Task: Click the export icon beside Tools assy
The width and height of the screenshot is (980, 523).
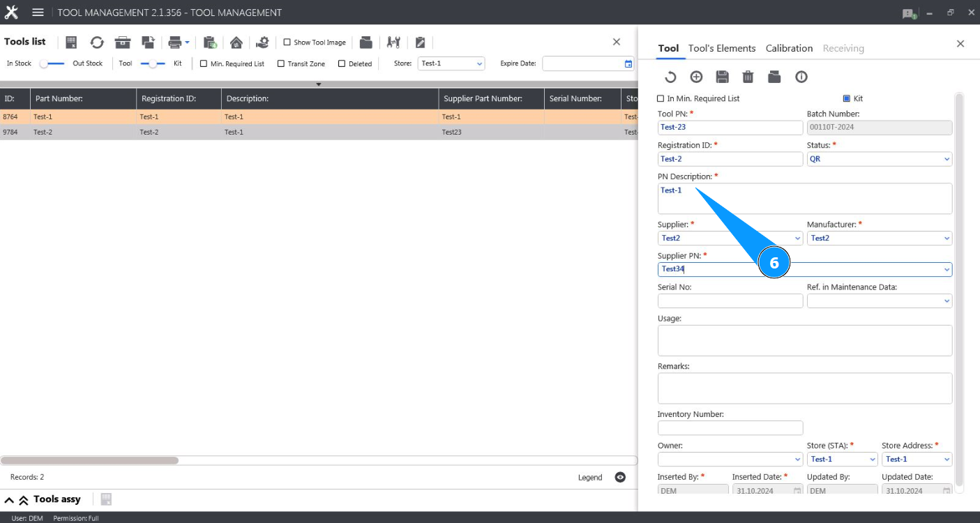Action: pos(106,499)
